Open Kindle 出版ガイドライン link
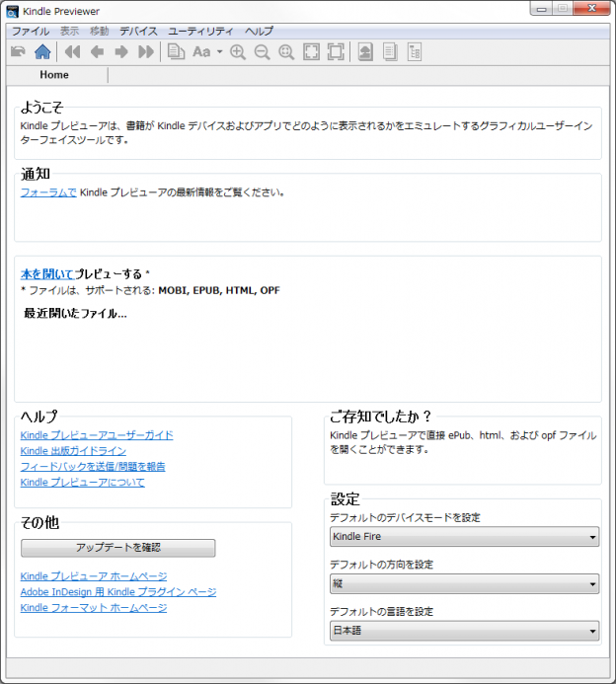The width and height of the screenshot is (616, 684). click(73, 451)
